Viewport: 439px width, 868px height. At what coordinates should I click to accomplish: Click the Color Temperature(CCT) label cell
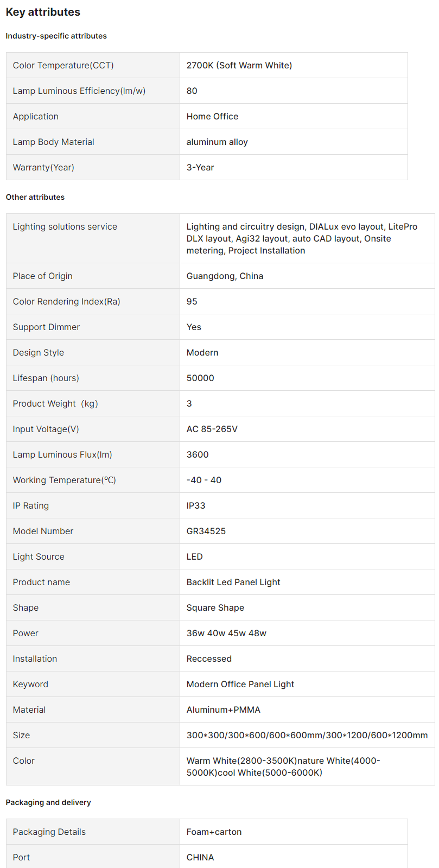pos(63,65)
